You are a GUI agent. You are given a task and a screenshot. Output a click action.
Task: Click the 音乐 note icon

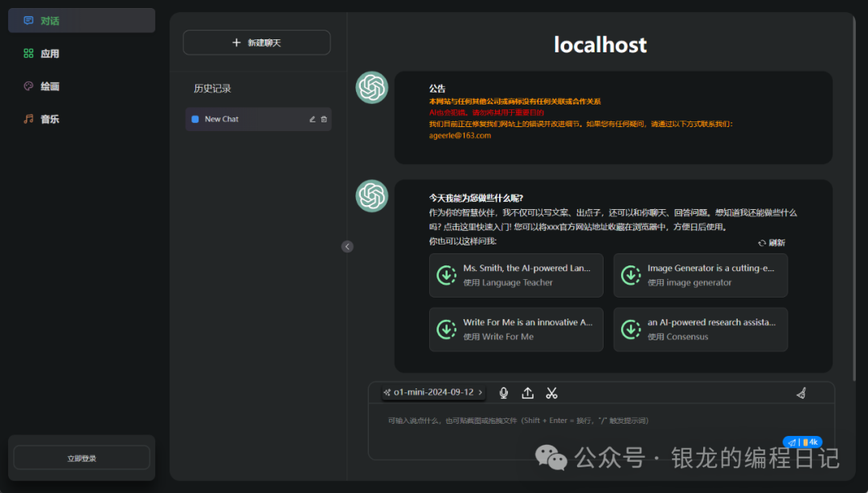click(28, 119)
